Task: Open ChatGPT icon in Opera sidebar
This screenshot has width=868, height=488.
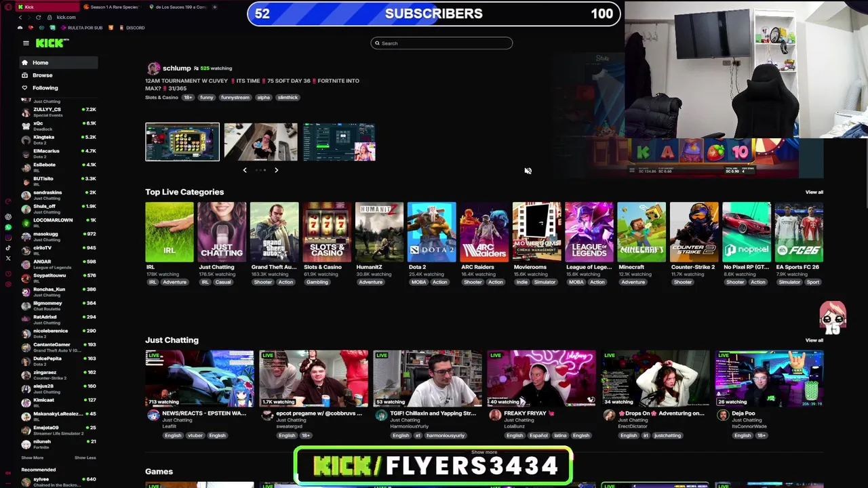Action: point(8,218)
